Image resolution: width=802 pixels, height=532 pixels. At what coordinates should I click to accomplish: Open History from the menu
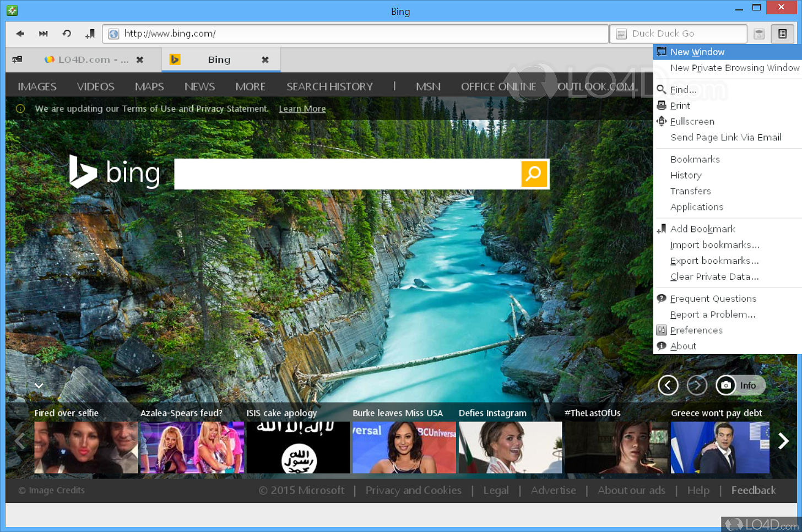tap(727, 175)
